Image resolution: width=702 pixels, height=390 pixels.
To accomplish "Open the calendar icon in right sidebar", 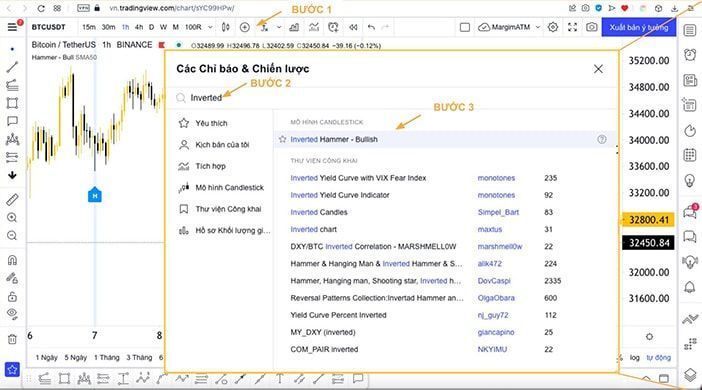I will [690, 155].
